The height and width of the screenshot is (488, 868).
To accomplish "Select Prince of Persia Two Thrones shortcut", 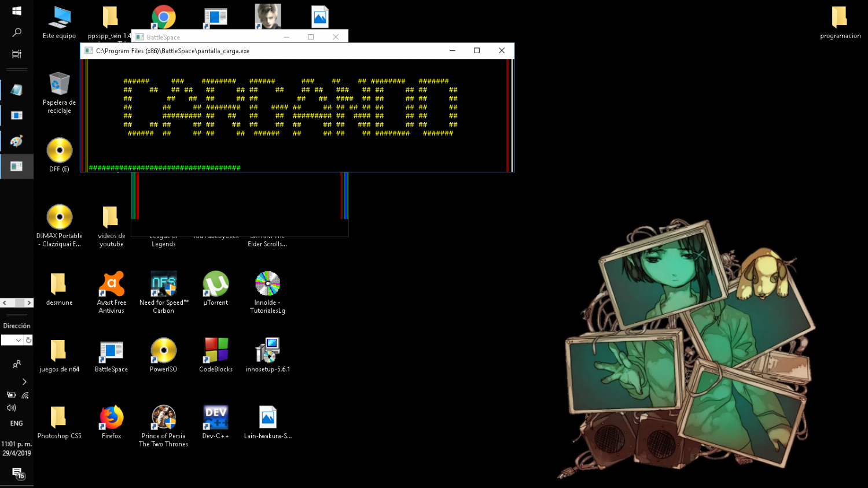I will [x=164, y=426].
